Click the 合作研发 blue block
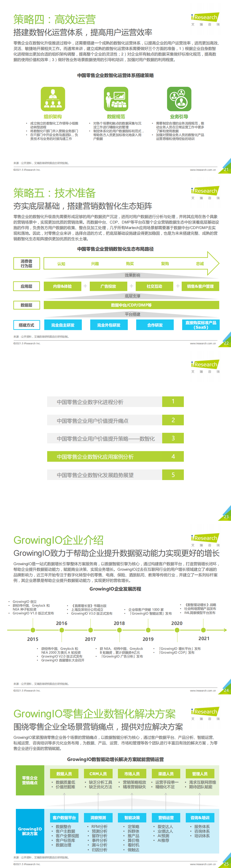231x868 pixels. 155,325
